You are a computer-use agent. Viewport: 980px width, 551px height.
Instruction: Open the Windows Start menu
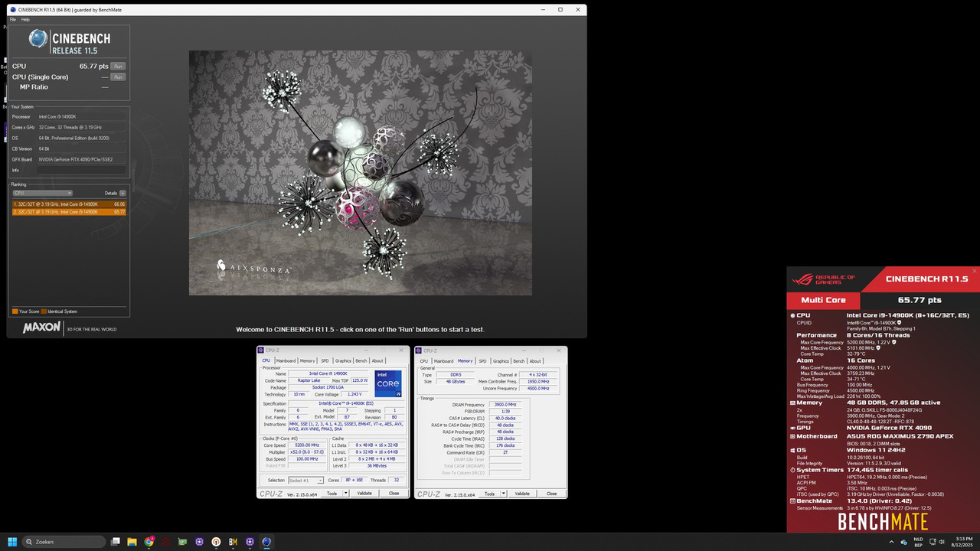pyautogui.click(x=11, y=542)
